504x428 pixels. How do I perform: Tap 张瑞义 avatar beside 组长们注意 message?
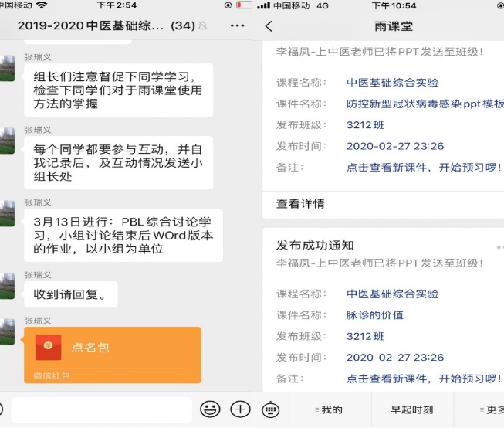pyautogui.click(x=7, y=68)
